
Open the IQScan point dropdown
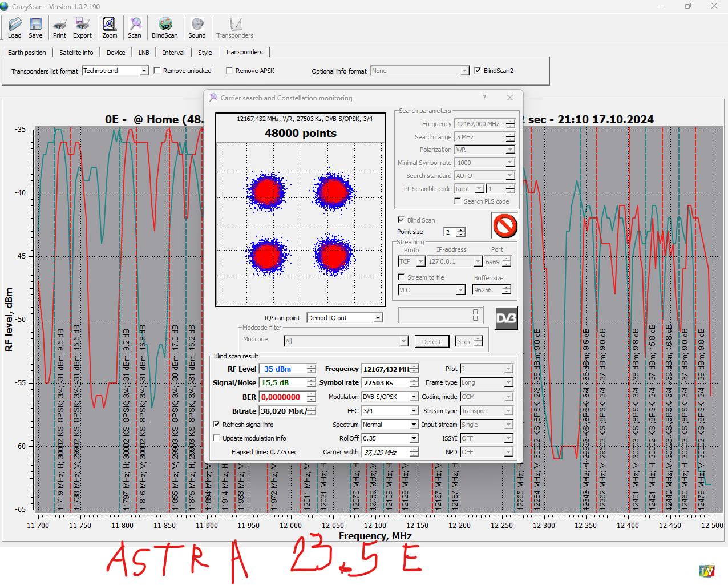[x=378, y=318]
